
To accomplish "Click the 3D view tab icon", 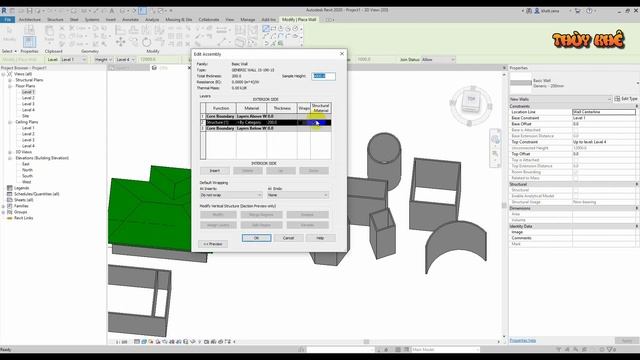I will 154,68.
